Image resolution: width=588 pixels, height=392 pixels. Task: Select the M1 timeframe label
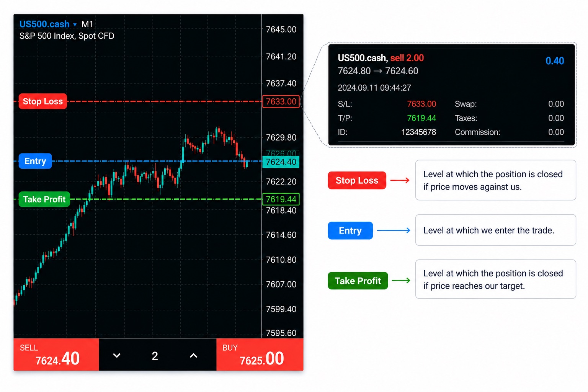pos(87,24)
